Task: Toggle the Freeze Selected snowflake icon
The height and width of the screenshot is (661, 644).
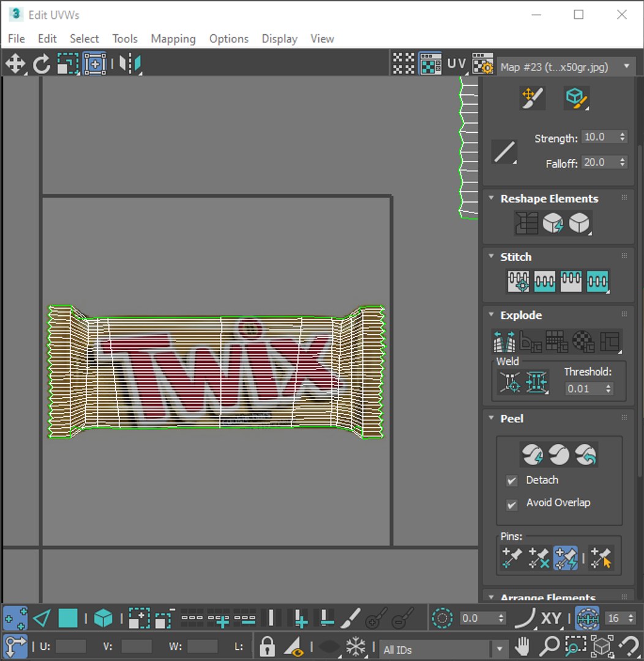Action: pyautogui.click(x=356, y=646)
